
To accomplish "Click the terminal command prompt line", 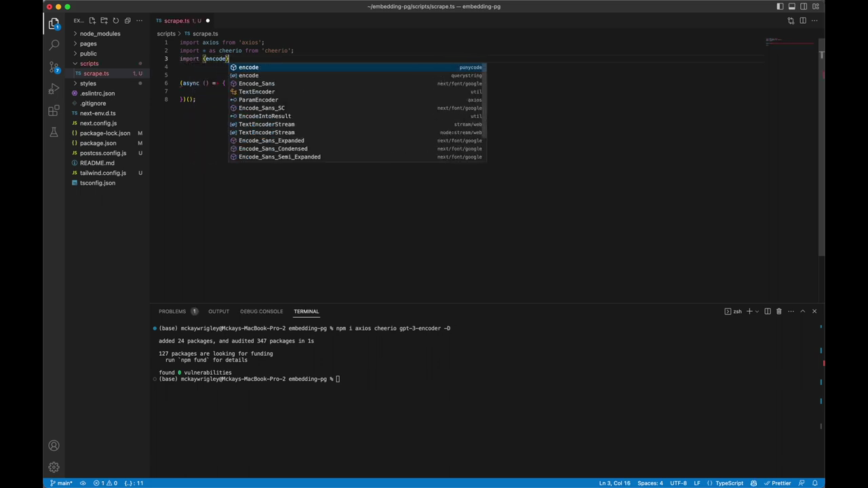I will click(x=249, y=379).
